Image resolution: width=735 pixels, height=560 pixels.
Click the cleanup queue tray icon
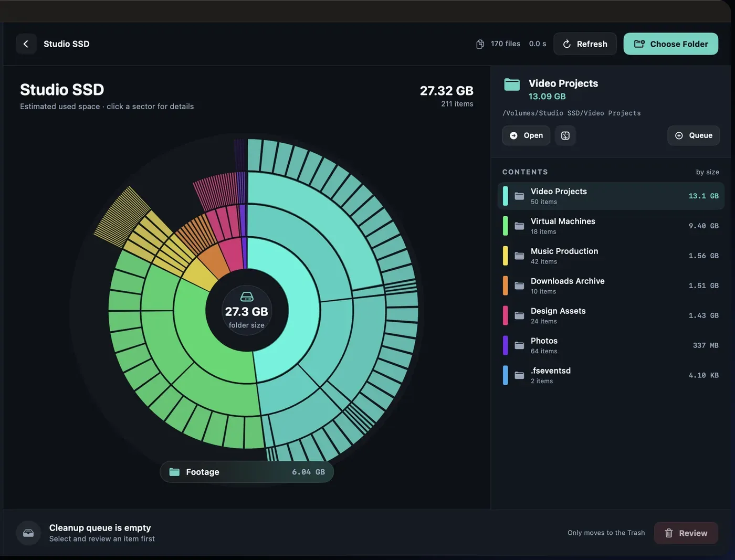point(28,533)
